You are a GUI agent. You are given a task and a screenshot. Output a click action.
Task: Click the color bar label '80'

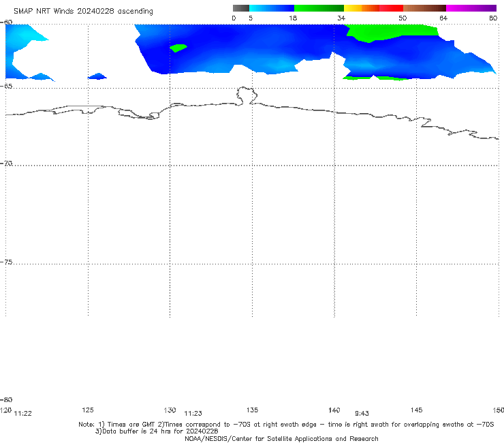tap(493, 18)
